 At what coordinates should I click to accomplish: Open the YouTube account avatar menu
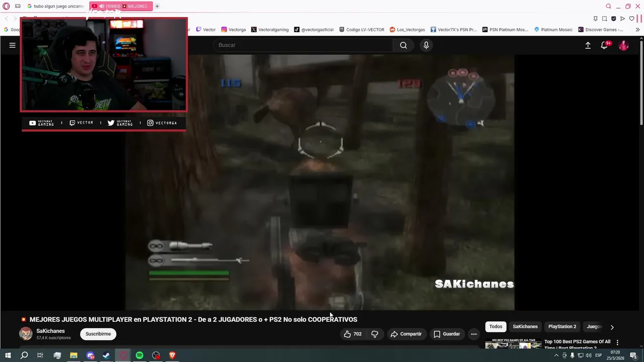[624, 45]
